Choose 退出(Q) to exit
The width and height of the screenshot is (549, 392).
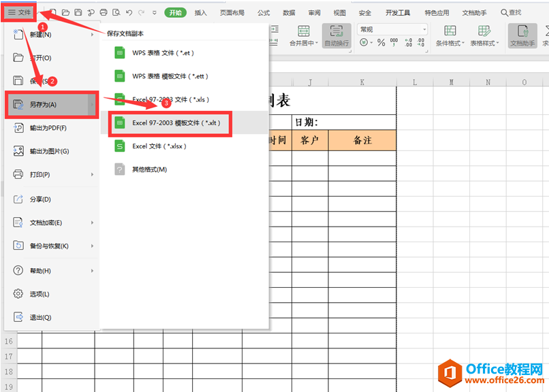pyautogui.click(x=52, y=318)
